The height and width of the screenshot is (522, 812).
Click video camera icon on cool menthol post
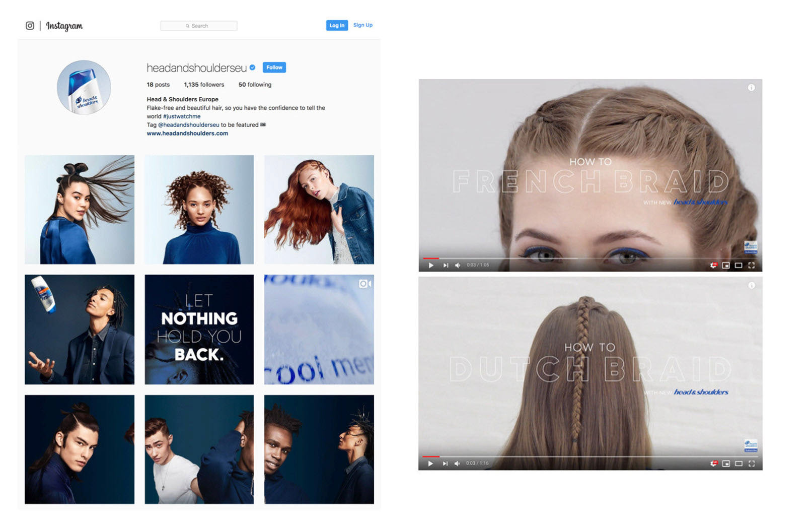(365, 284)
